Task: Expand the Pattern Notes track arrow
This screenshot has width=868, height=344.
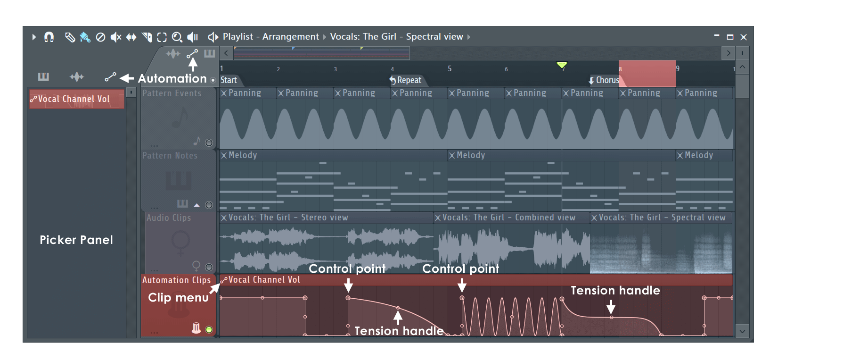Action: click(x=197, y=205)
